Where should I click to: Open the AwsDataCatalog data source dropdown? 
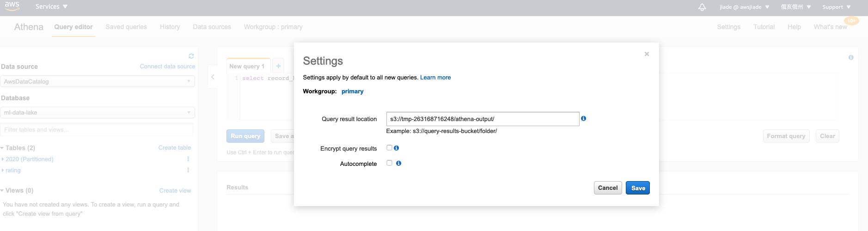(x=97, y=81)
